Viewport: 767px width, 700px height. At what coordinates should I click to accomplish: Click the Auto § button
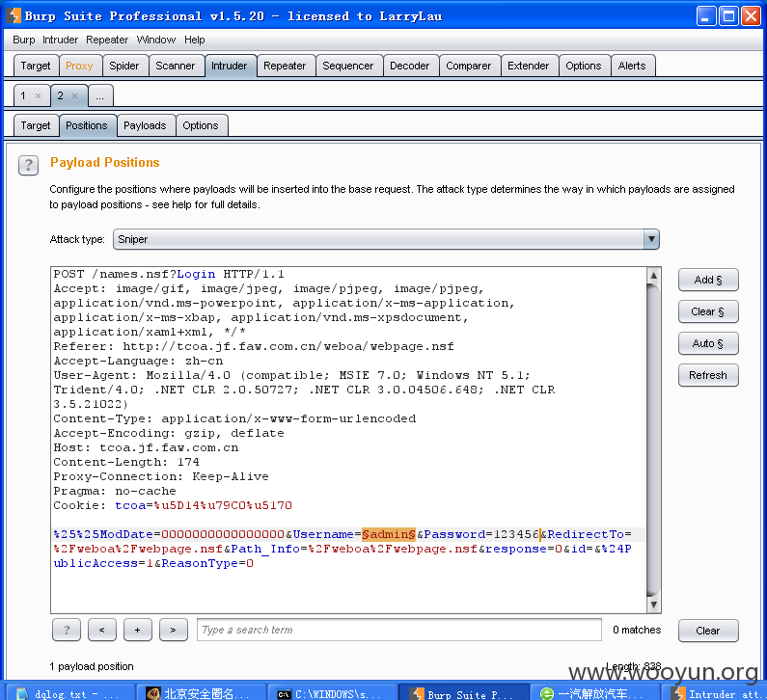tap(708, 343)
